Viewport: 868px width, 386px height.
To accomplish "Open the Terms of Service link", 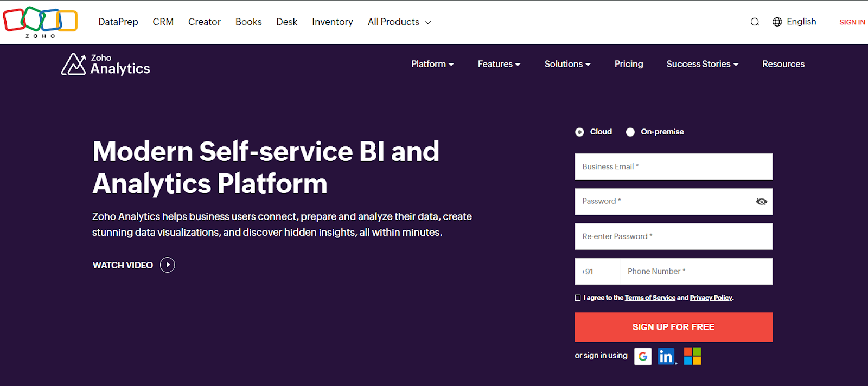I will pos(650,298).
